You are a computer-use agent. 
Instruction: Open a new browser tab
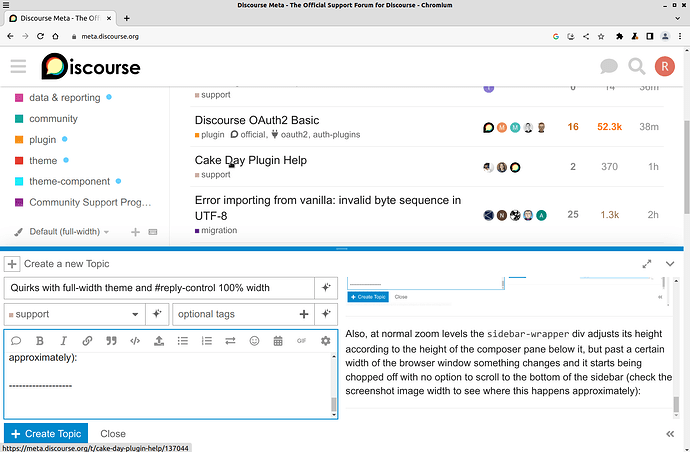pos(127,18)
